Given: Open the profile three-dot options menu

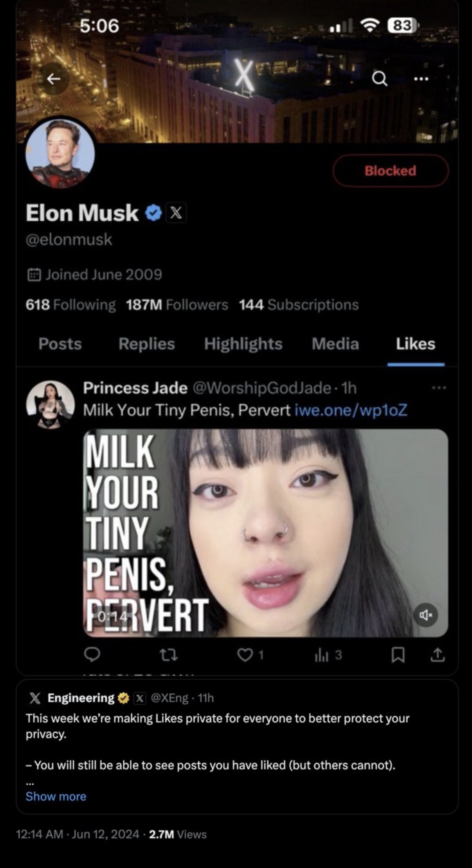Looking at the screenshot, I should click(x=421, y=79).
